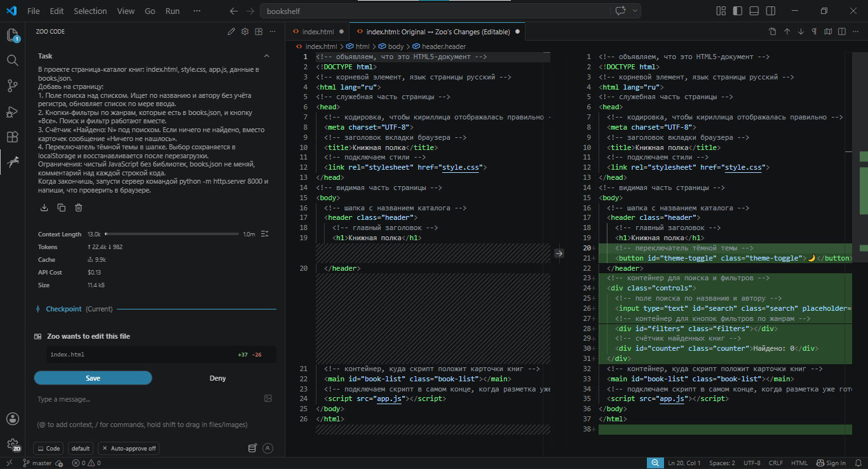This screenshot has height=469, width=868.
Task: Toggle whitespace display with pilcrow icon
Action: pos(814,31)
